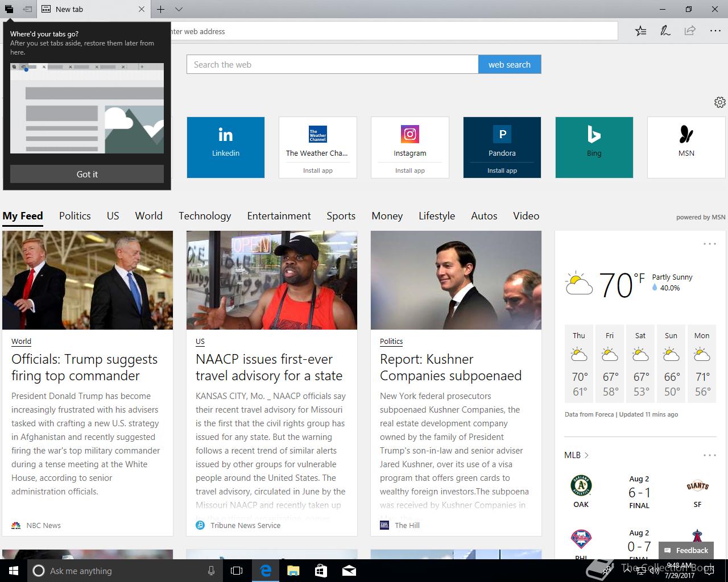The height and width of the screenshot is (582, 728).
Task: Open File Explorer from taskbar
Action: point(293,571)
